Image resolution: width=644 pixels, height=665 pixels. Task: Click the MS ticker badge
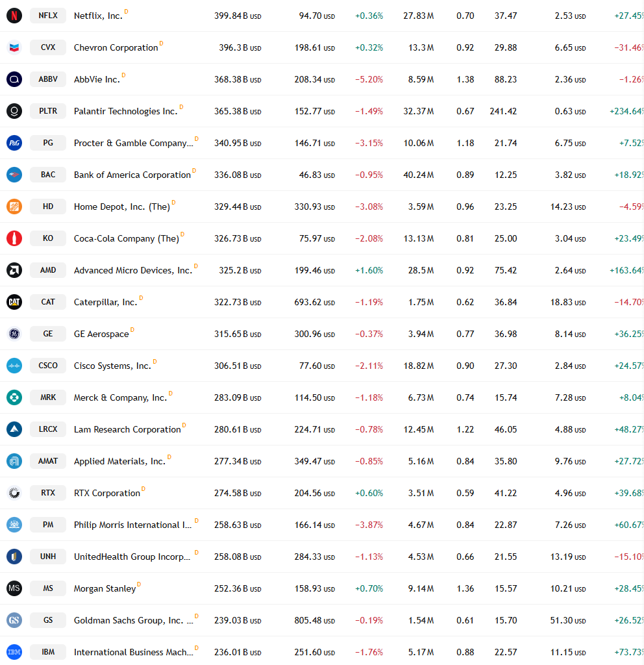pos(48,588)
